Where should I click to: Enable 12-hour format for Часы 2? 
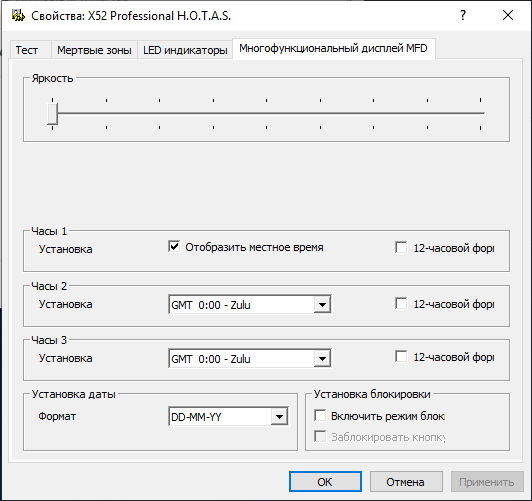coord(401,303)
